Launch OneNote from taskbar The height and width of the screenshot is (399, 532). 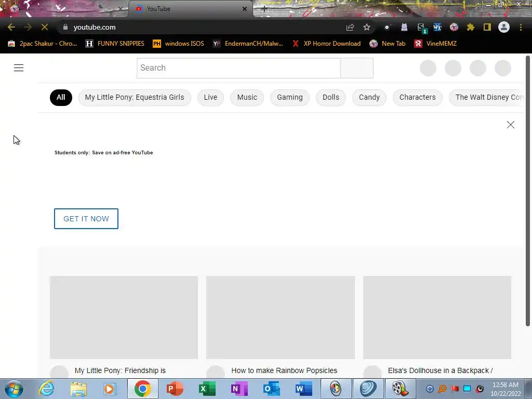(239, 389)
